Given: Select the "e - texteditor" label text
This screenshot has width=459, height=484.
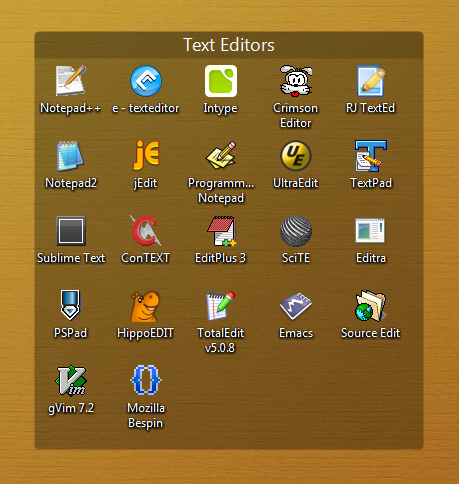Looking at the screenshot, I should coord(146,108).
